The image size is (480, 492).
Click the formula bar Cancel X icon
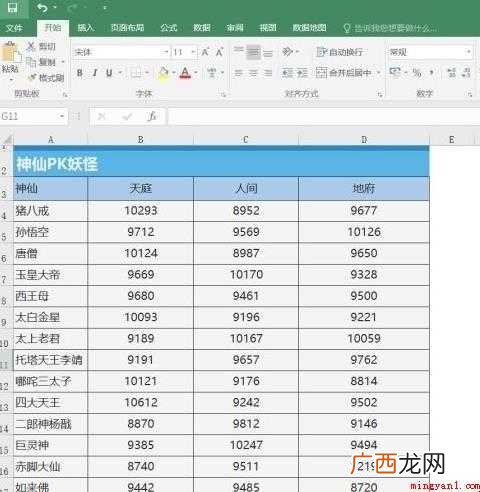click(x=102, y=116)
